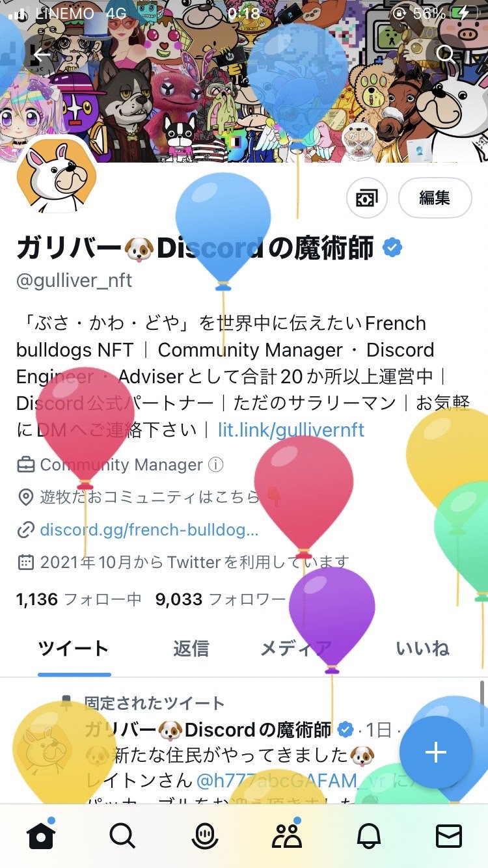The image size is (488, 868).
Task: Go to Home in the bottom bar
Action: (40, 835)
